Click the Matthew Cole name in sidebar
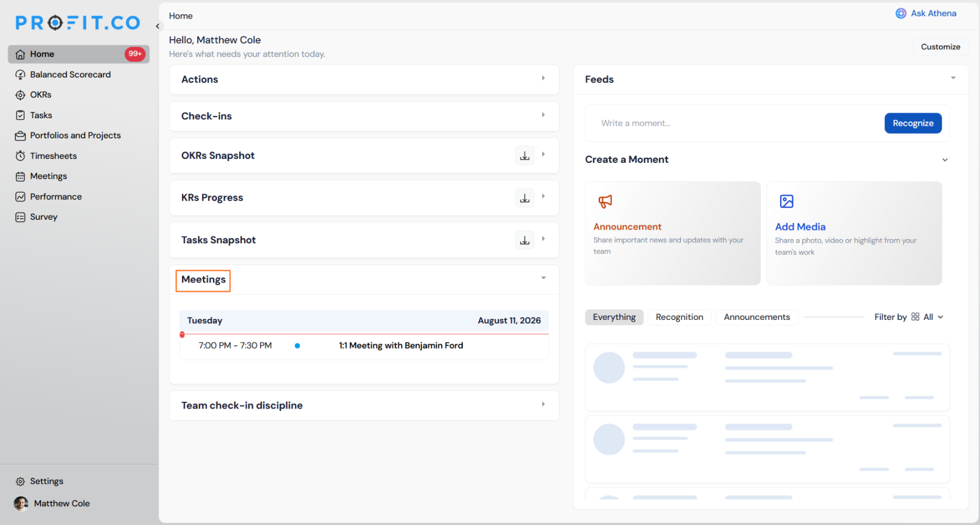The height and width of the screenshot is (525, 980). click(62, 503)
